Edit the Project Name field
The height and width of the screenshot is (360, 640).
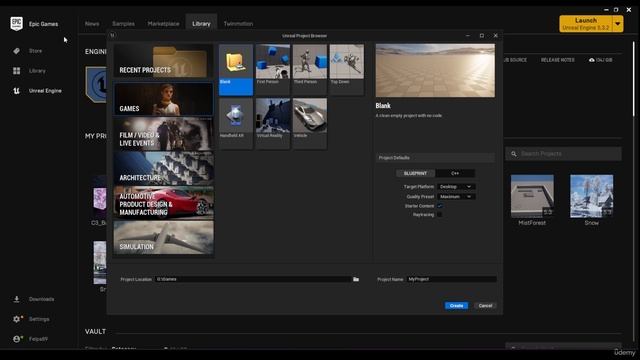[x=451, y=279]
